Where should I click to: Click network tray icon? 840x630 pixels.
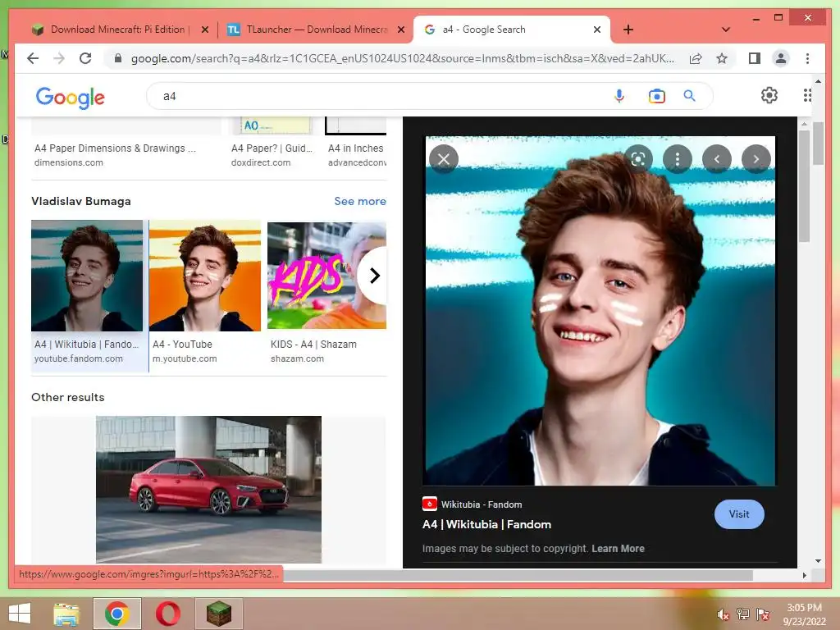[743, 614]
